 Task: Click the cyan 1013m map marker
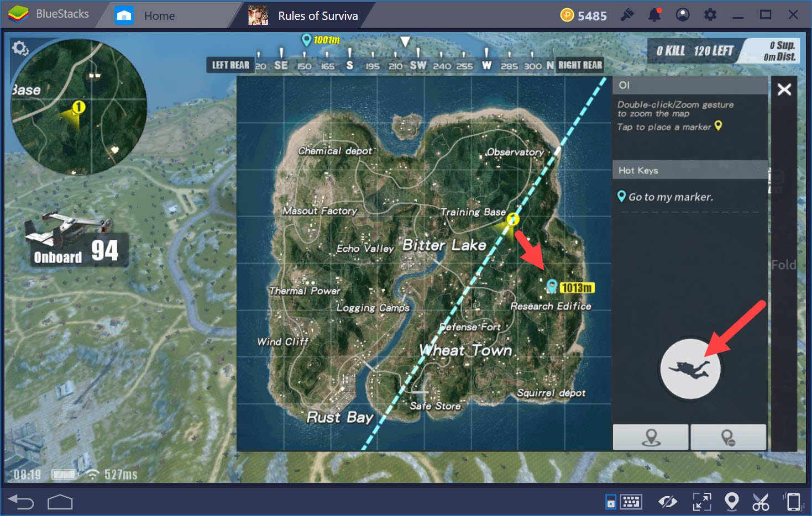(551, 286)
